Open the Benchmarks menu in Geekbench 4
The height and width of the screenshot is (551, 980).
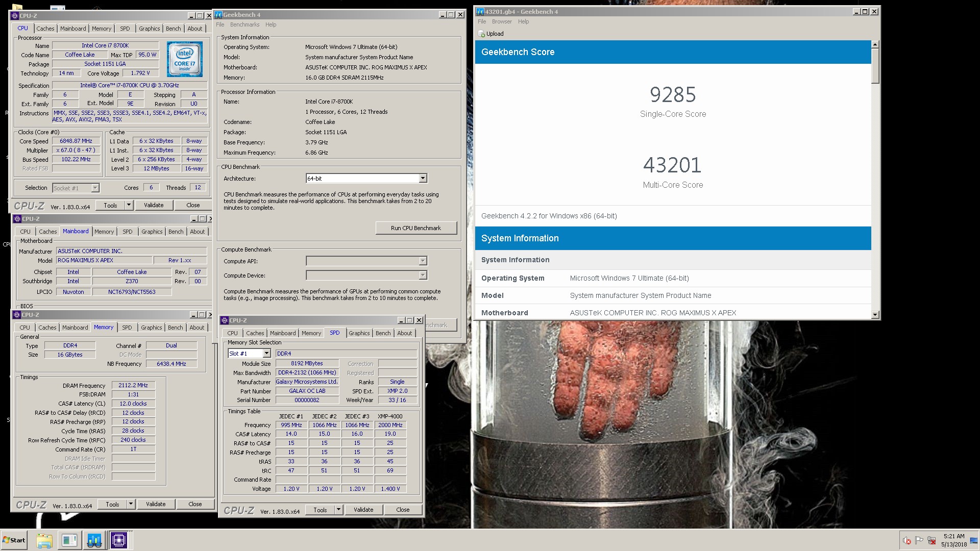click(244, 24)
